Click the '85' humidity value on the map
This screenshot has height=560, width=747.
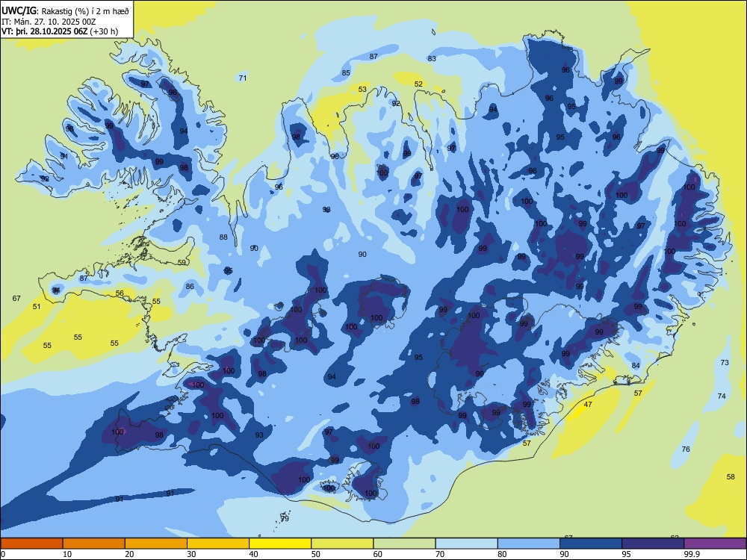(x=346, y=73)
